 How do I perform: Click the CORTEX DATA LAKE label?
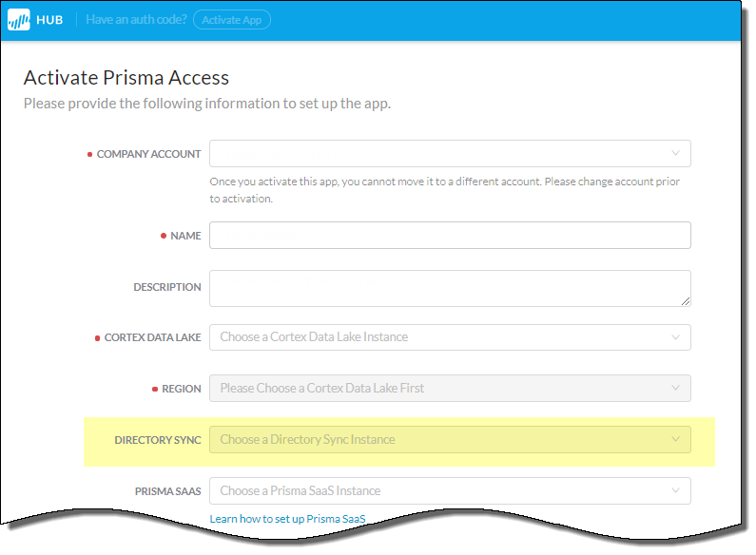[152, 337]
